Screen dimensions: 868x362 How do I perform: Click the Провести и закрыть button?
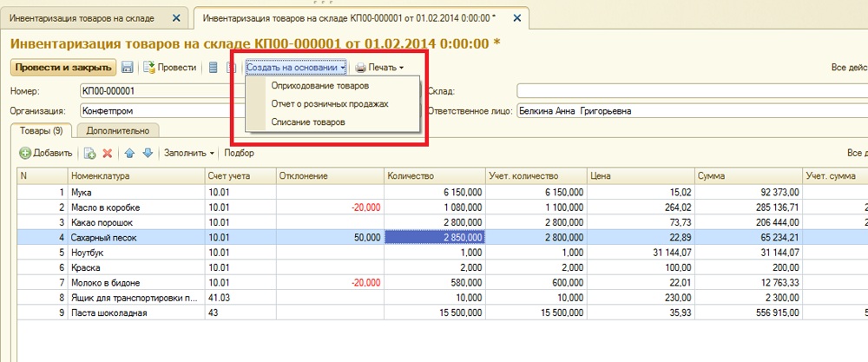[x=62, y=68]
